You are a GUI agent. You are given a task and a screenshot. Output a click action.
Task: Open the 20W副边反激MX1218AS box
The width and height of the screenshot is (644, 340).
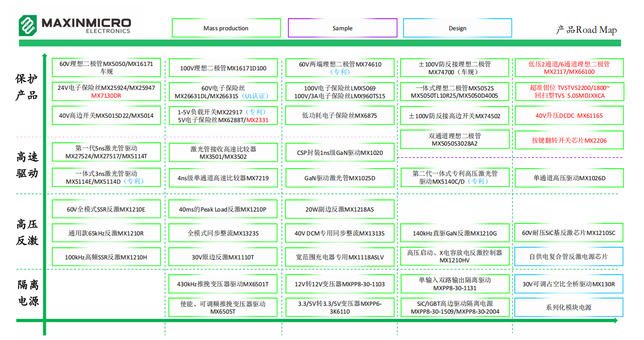(x=340, y=209)
